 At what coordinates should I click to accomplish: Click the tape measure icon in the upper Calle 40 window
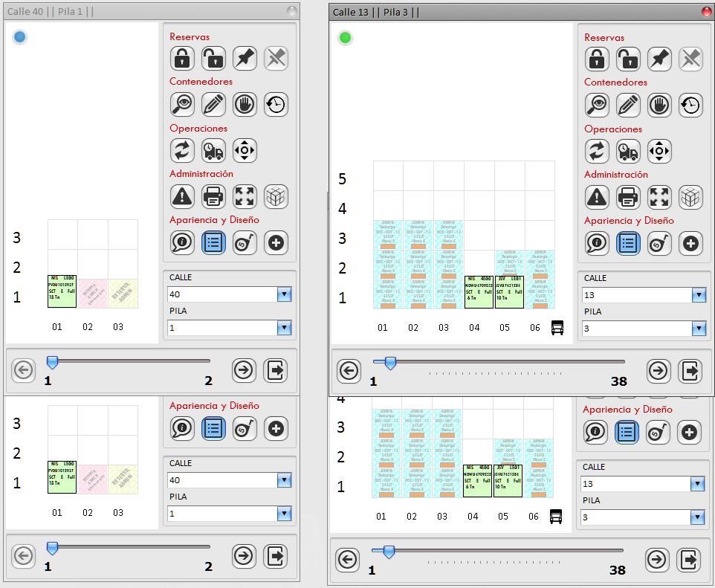(245, 242)
